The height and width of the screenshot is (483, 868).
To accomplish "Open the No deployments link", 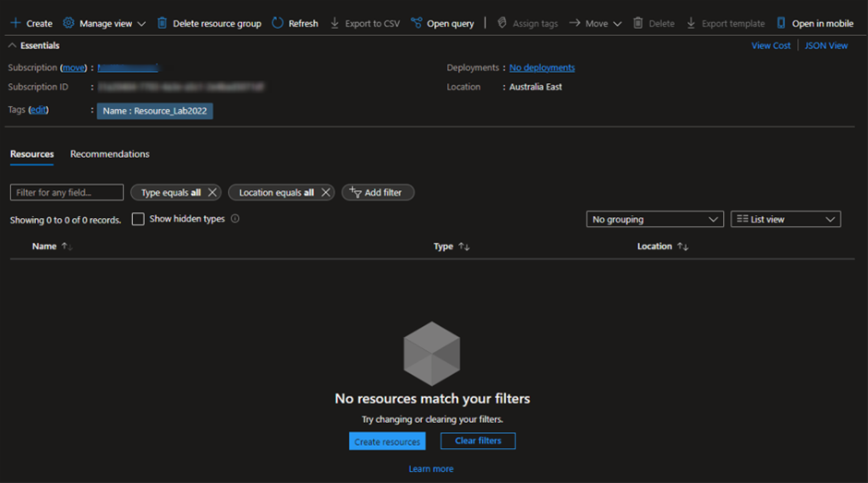I will [x=542, y=67].
